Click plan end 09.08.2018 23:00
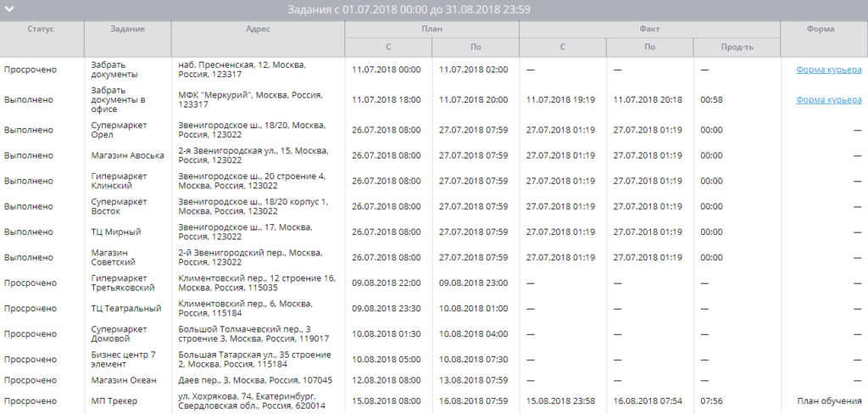 [473, 283]
